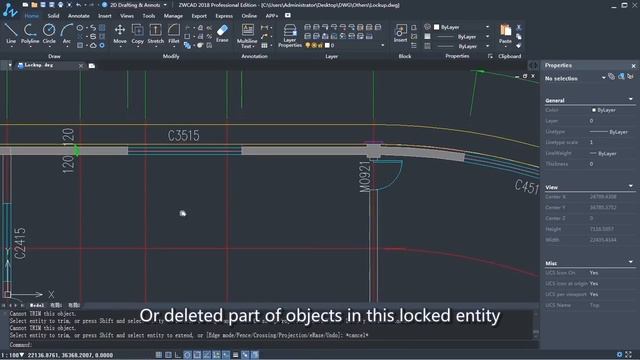The image size is (640, 360).
Task: Select the Line drawing tool
Action: 11,33
